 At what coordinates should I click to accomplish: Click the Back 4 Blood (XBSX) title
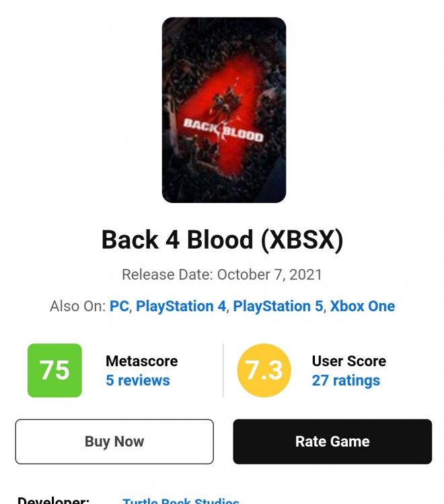click(x=222, y=239)
